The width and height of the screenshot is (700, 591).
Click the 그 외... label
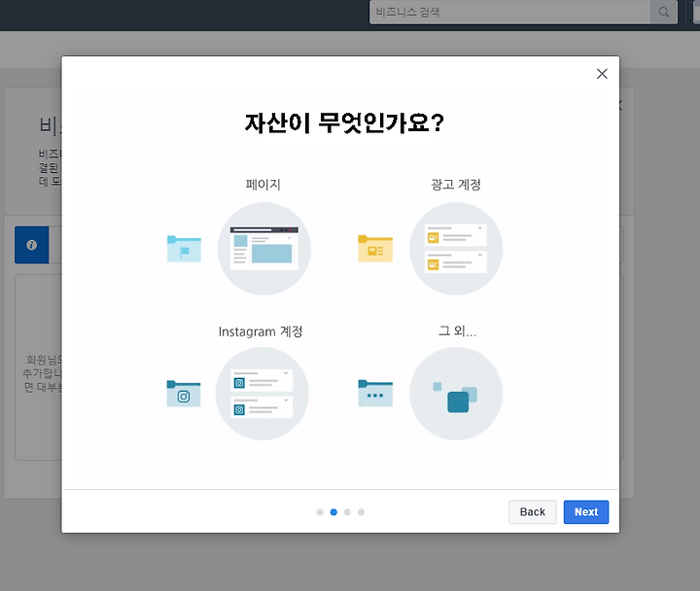(x=457, y=330)
